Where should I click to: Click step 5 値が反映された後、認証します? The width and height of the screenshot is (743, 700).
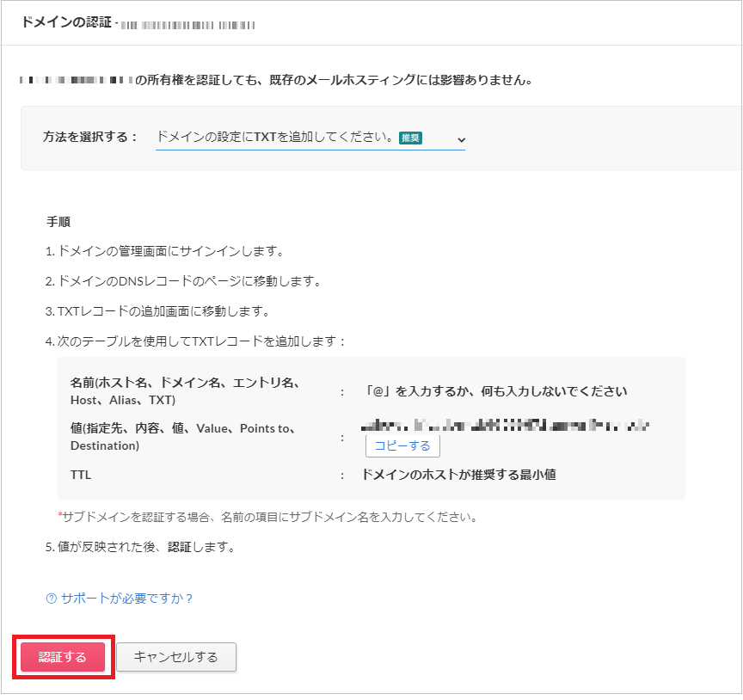click(x=141, y=547)
